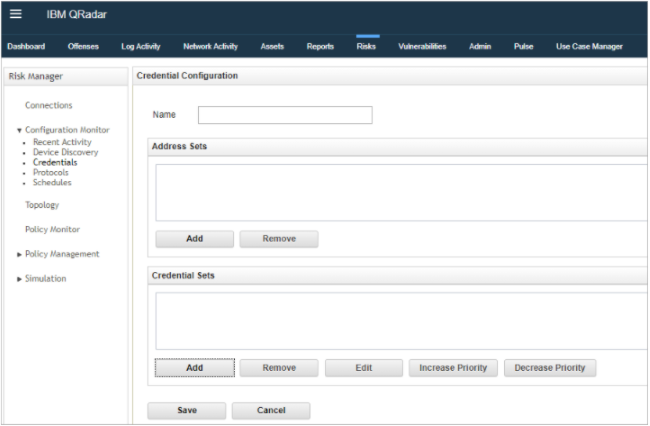The width and height of the screenshot is (650, 426).
Task: Click Add under Address Sets
Action: (x=194, y=239)
